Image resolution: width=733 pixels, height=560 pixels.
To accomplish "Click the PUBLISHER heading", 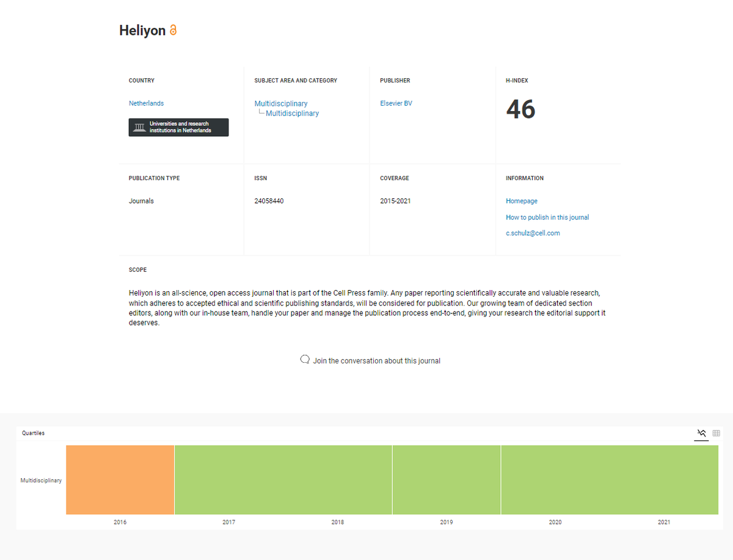I will pyautogui.click(x=395, y=81).
